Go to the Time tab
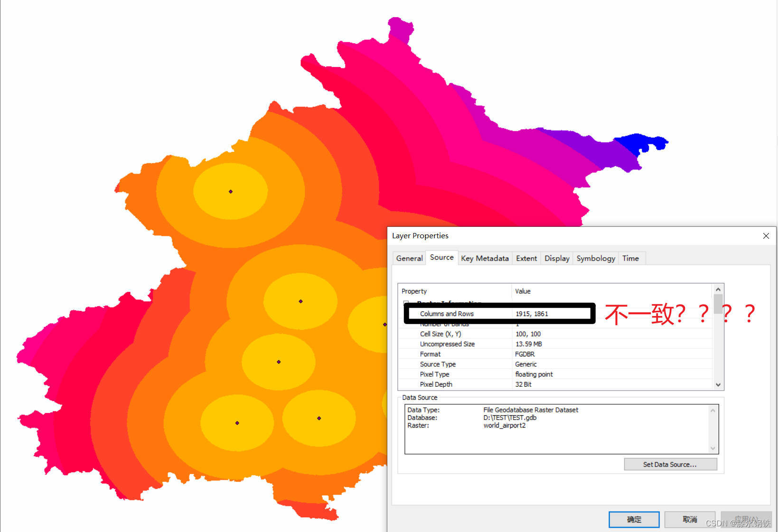The width and height of the screenshot is (778, 532). (630, 258)
